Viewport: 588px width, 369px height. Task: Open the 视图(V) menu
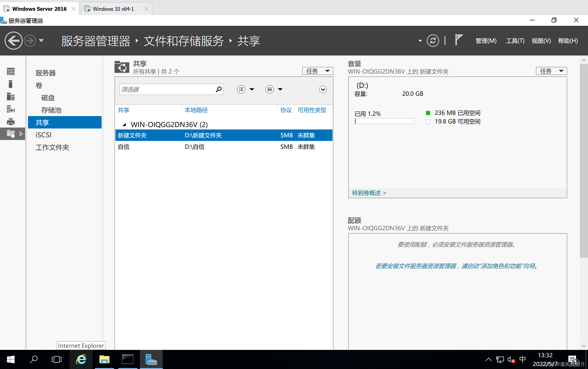click(541, 41)
